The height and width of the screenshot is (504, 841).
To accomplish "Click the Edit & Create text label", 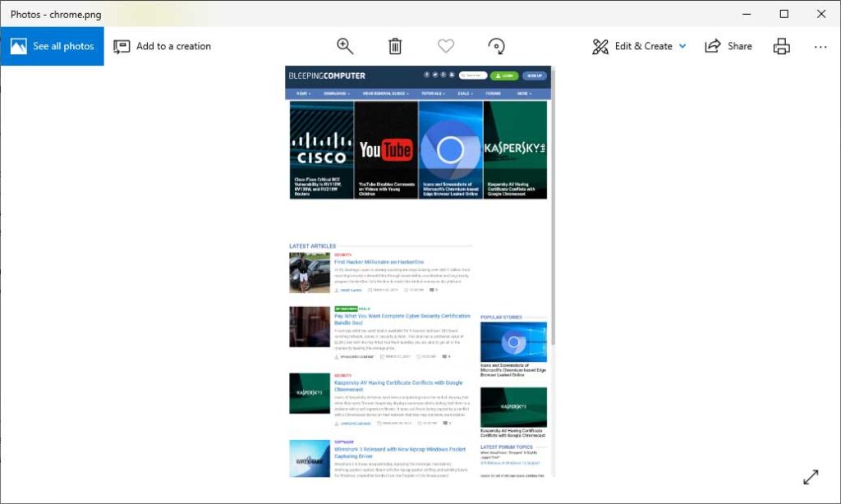I will pos(643,46).
